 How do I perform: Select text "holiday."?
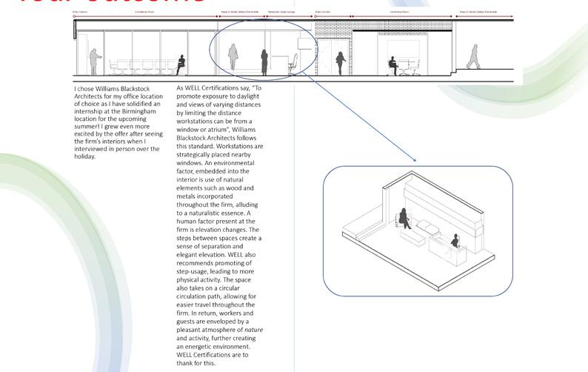85,156
